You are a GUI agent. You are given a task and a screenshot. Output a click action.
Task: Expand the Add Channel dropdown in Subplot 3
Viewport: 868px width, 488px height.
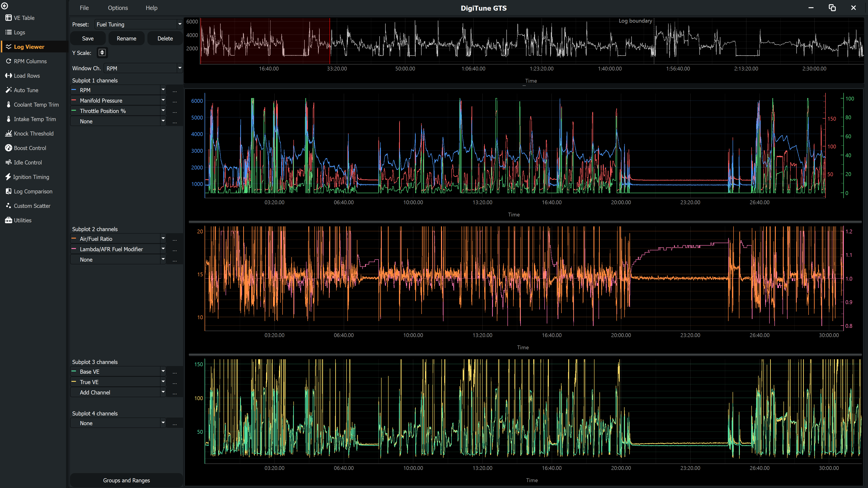[x=163, y=392]
